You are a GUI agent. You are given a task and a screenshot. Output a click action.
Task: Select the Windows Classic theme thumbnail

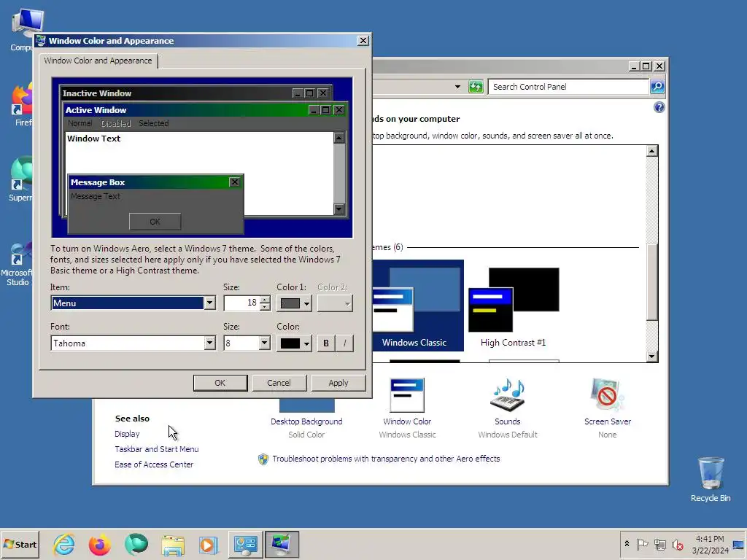click(x=418, y=306)
